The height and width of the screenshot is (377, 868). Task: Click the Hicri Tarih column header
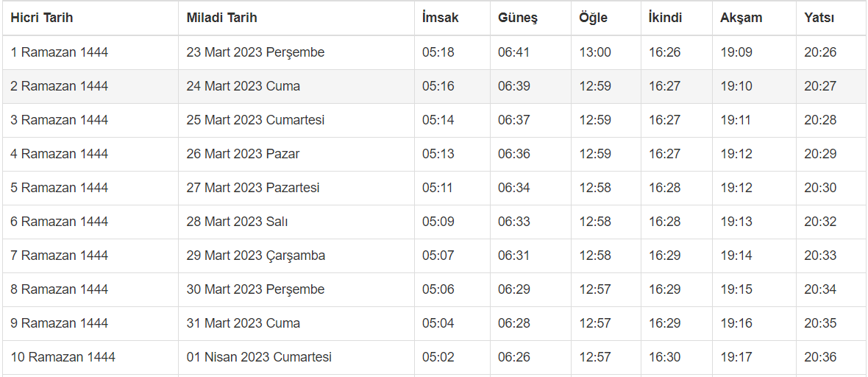tap(42, 18)
